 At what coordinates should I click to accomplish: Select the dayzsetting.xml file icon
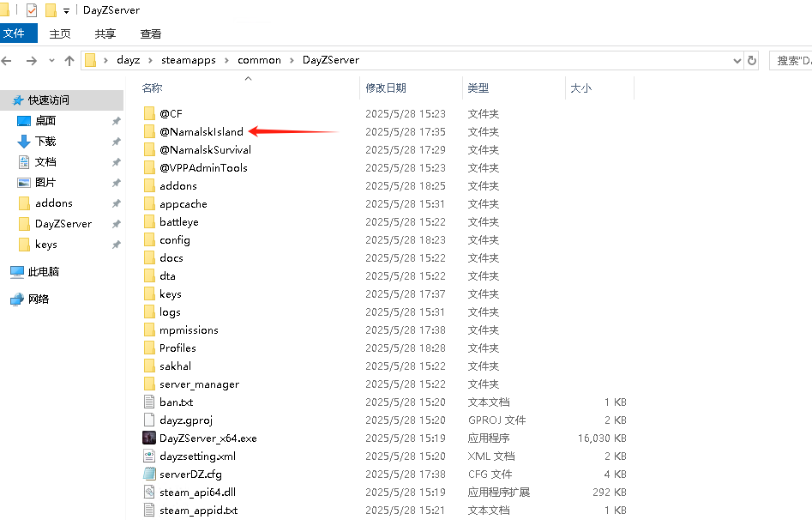point(149,457)
